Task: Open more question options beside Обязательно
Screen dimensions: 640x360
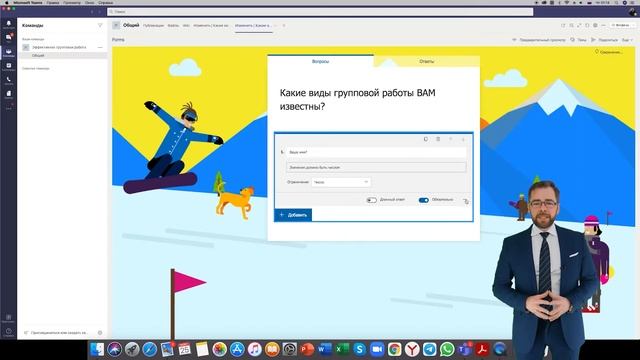Action: (466, 200)
